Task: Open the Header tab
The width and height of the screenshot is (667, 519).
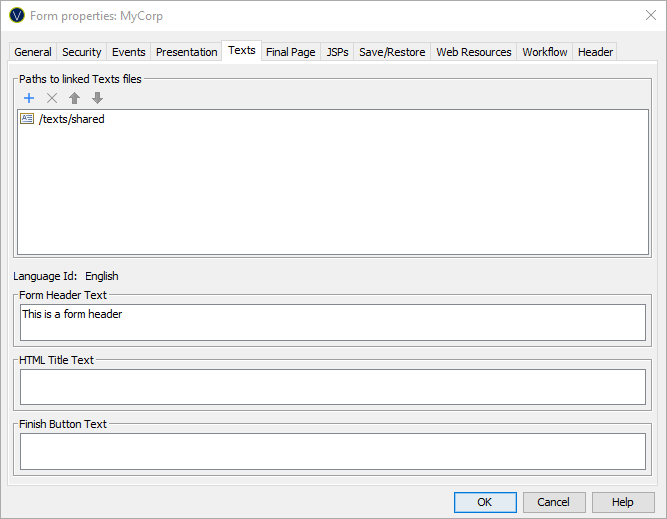Action: click(595, 52)
